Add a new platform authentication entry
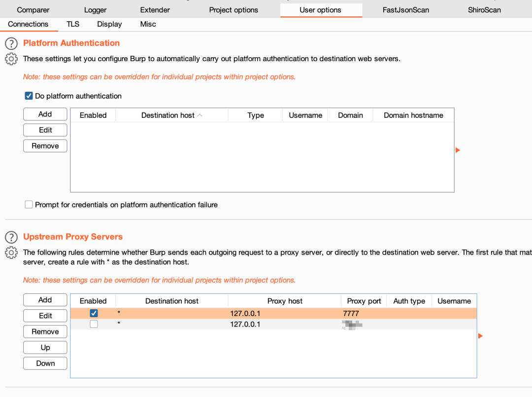 click(x=45, y=114)
